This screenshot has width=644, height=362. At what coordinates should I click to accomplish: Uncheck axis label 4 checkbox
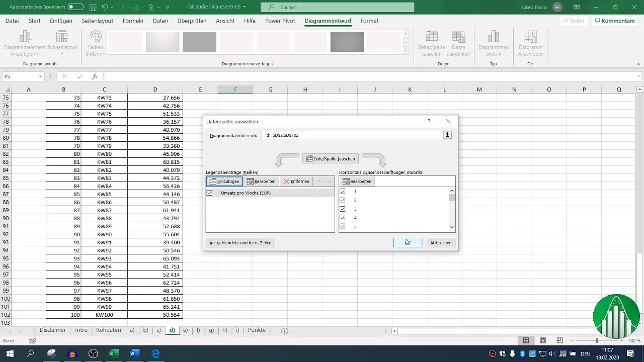pyautogui.click(x=343, y=217)
